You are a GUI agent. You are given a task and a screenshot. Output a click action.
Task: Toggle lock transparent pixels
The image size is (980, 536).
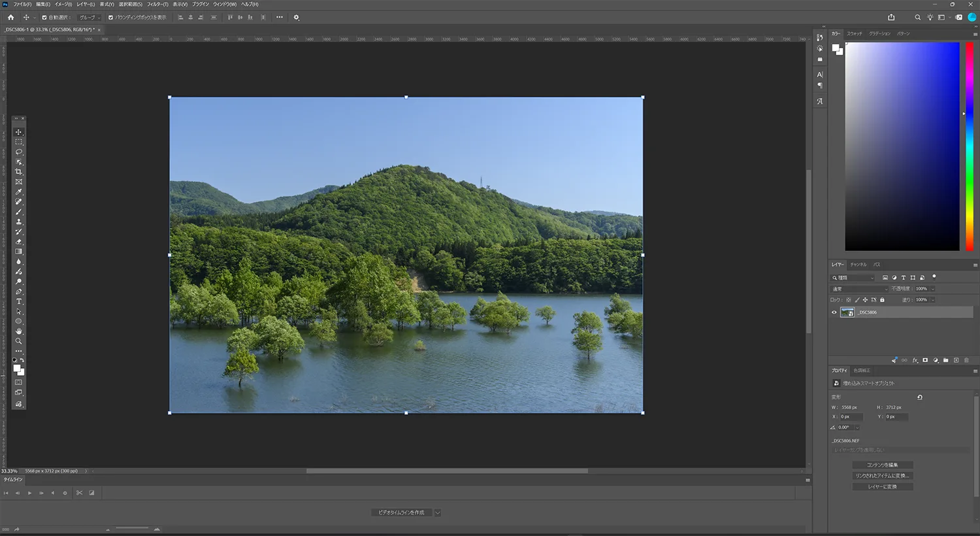click(x=849, y=300)
